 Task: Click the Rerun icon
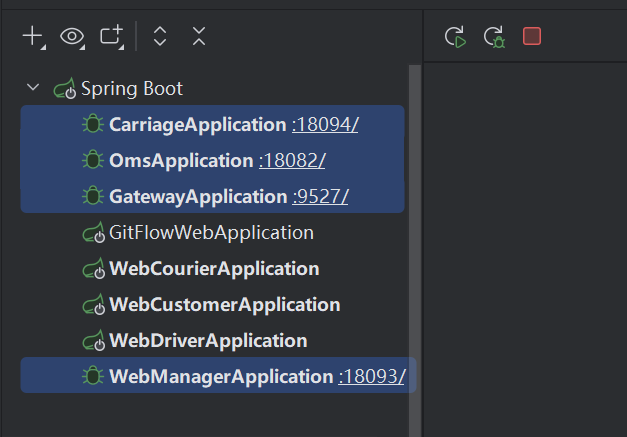[455, 37]
